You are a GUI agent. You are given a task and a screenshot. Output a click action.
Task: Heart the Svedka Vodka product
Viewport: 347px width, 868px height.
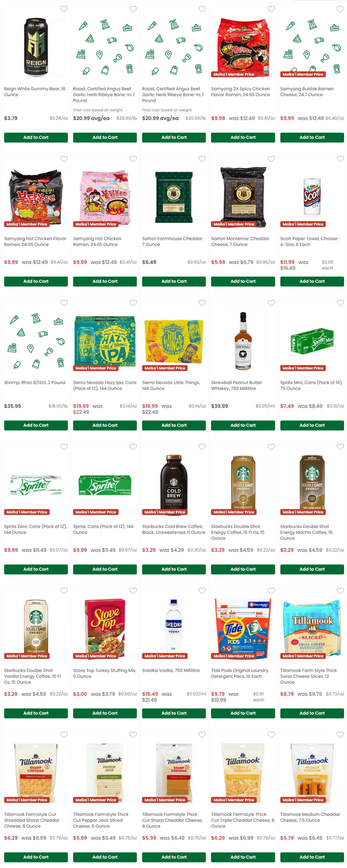point(202,591)
